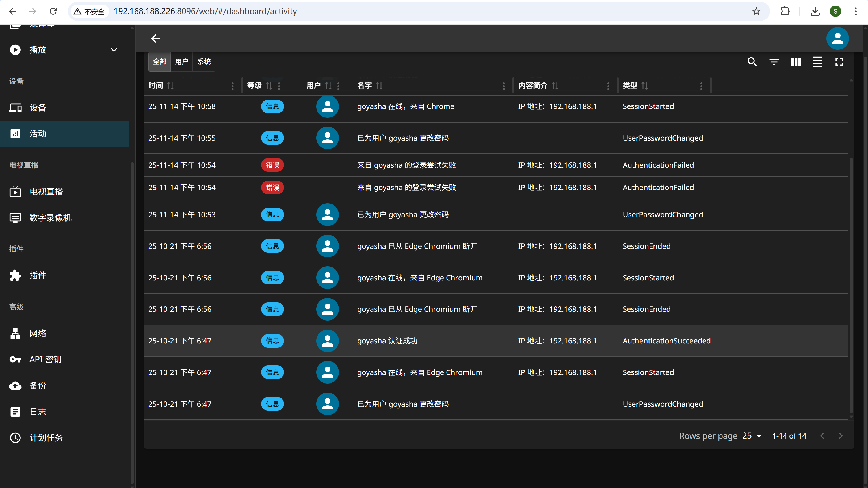Switch to the 用户 filter tab
This screenshot has height=488, width=868.
181,62
